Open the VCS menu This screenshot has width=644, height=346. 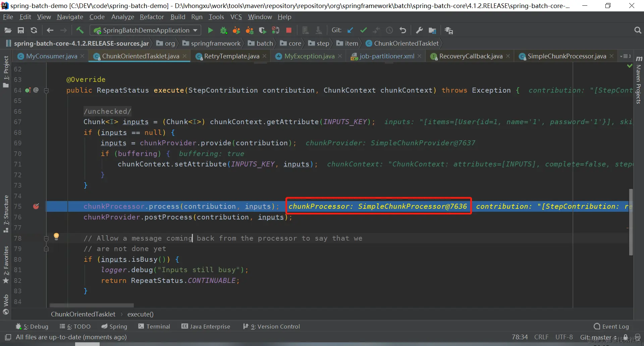coord(236,17)
